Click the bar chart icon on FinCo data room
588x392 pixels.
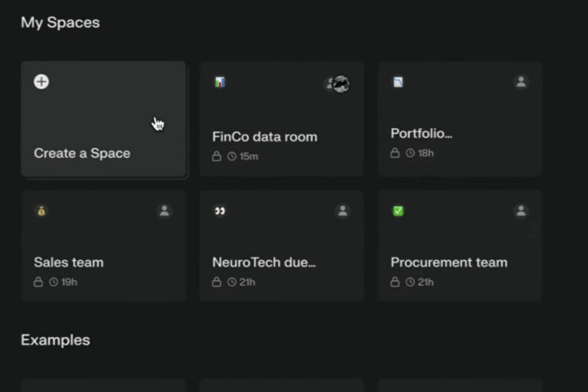(219, 82)
